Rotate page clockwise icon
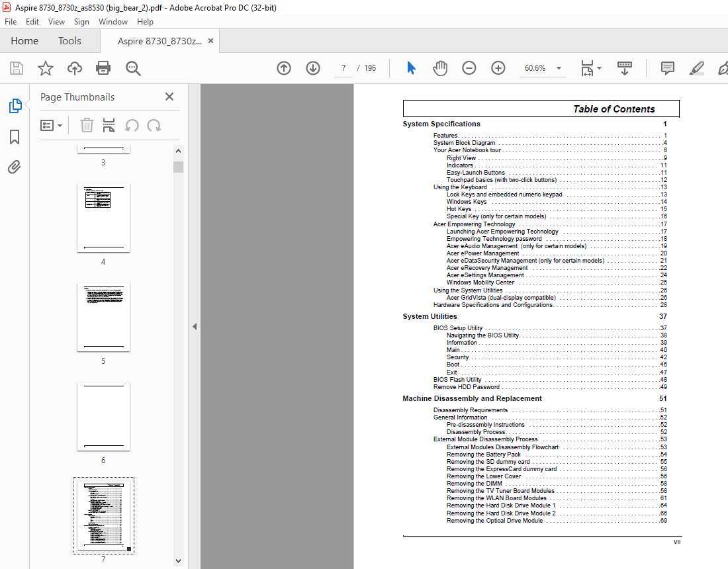The image size is (728, 569). pyautogui.click(x=154, y=125)
